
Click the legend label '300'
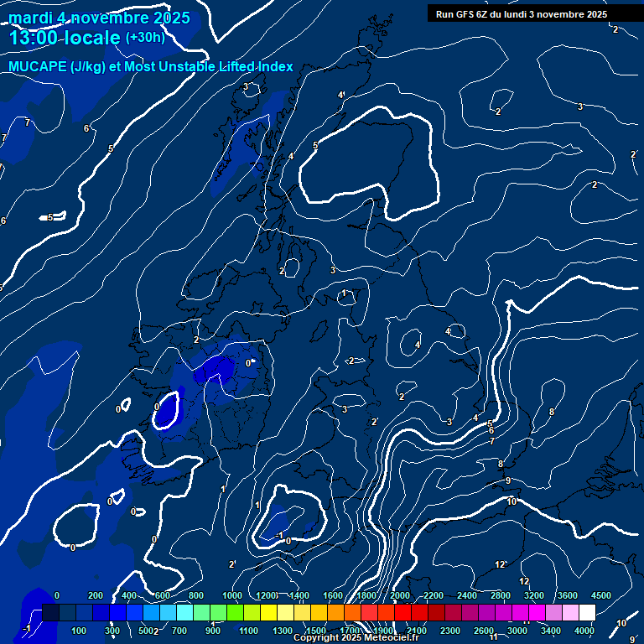pos(112,631)
